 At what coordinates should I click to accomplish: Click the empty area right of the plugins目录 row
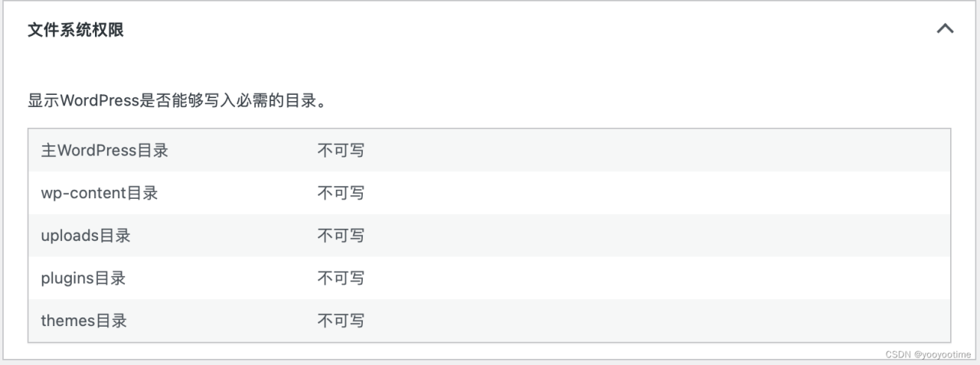pos(651,278)
